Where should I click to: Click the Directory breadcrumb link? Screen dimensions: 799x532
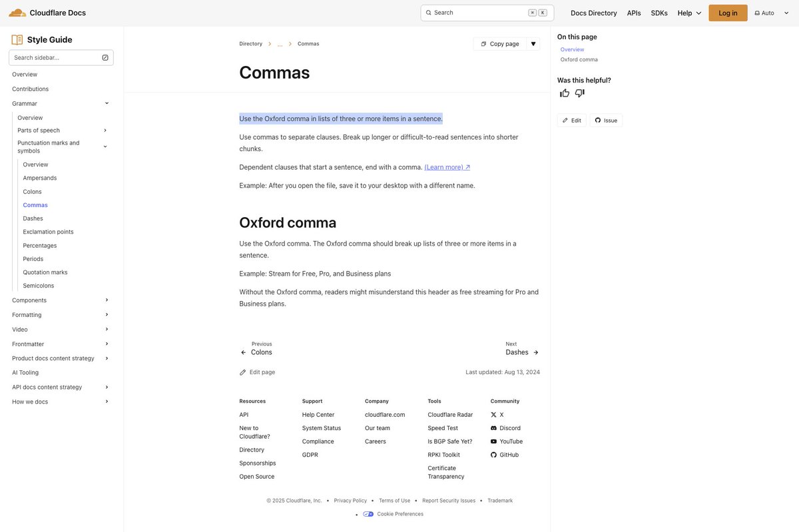click(251, 44)
